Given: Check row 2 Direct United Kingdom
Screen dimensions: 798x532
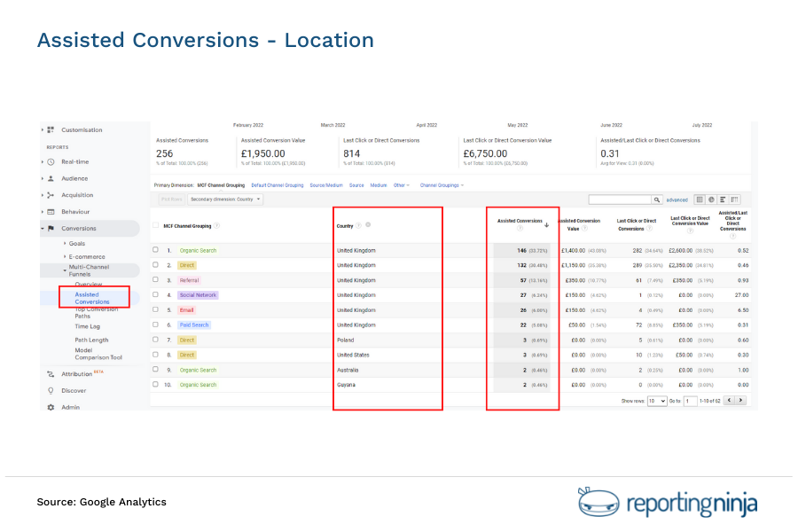Looking at the screenshot, I should point(156,265).
